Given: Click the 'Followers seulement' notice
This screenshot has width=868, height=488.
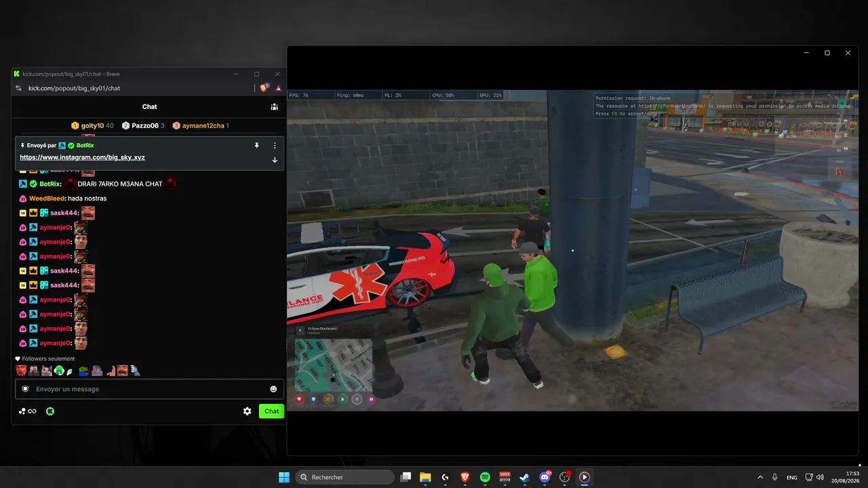Looking at the screenshot, I should point(45,359).
